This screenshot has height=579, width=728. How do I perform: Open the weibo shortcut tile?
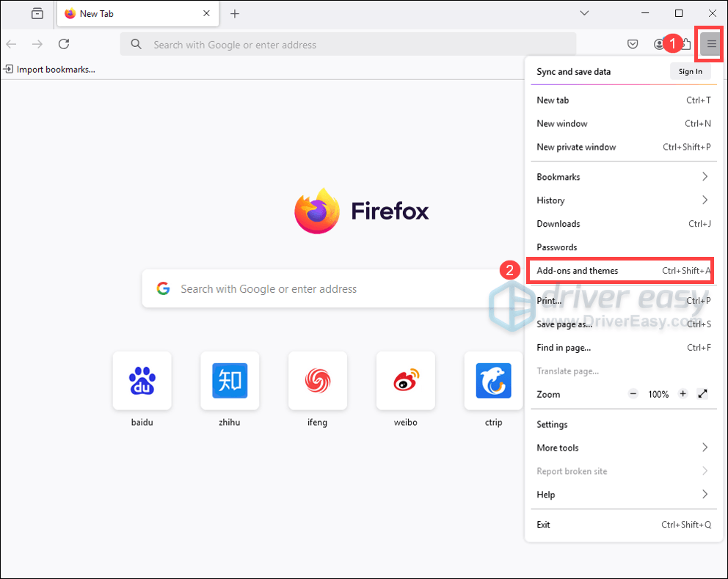[x=406, y=380]
